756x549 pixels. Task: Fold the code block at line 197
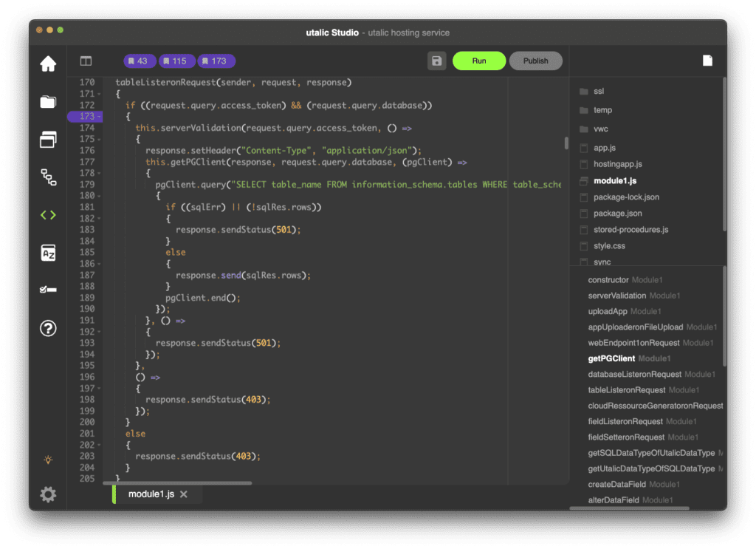pos(100,389)
